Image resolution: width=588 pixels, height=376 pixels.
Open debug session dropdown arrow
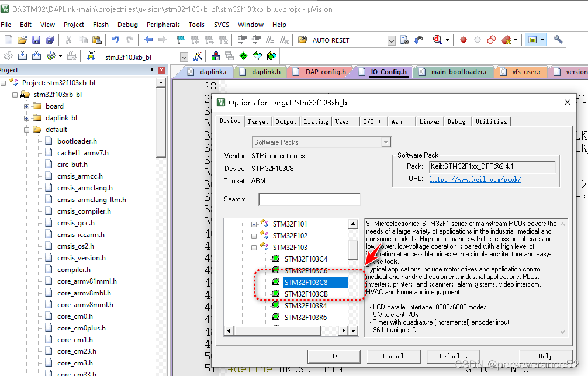point(447,40)
